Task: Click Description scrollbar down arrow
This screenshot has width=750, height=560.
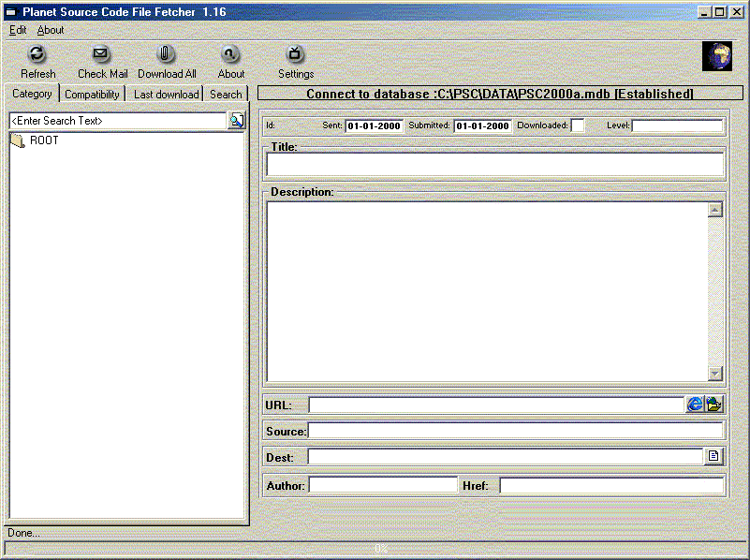Action: coord(715,374)
